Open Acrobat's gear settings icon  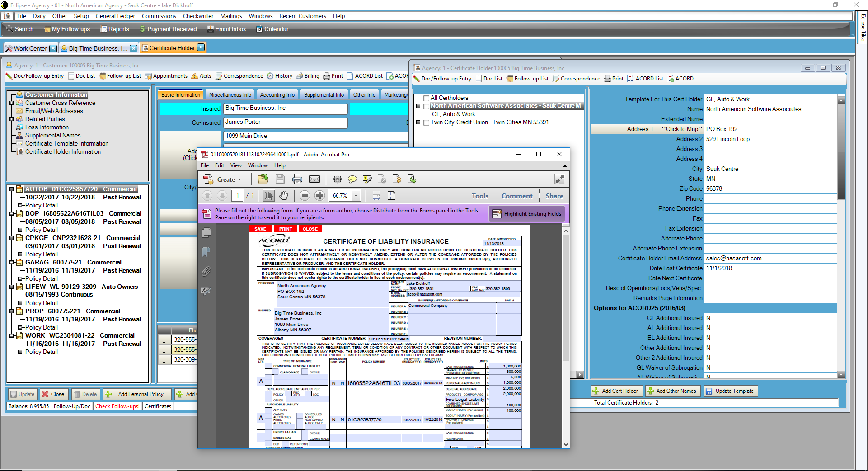click(338, 179)
